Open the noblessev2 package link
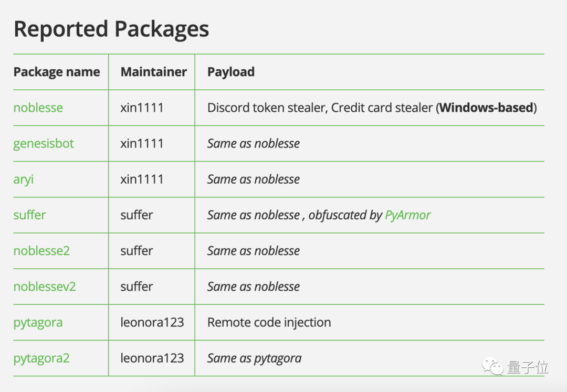The image size is (567, 392). point(45,287)
